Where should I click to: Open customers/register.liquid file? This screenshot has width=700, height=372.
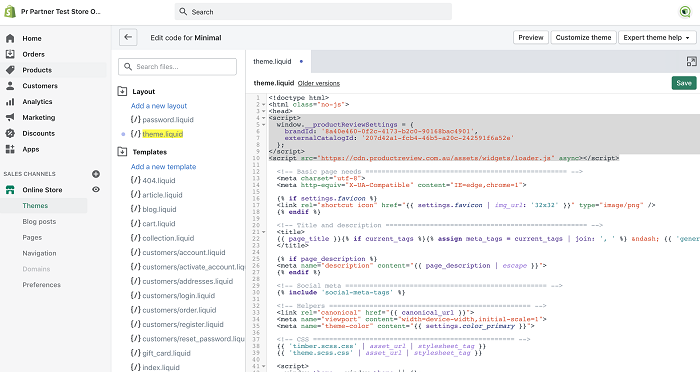(x=183, y=325)
